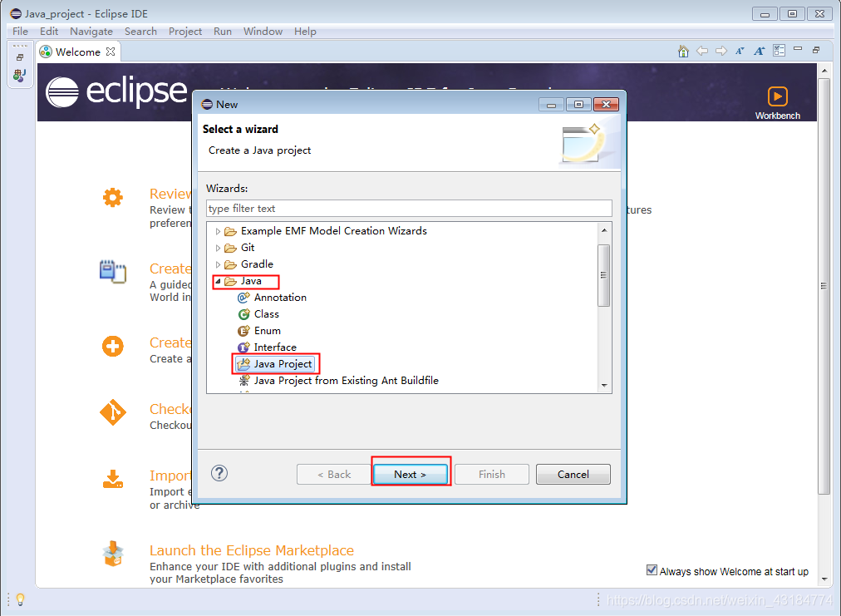Collapse the Java folder in wizards tree

(218, 281)
